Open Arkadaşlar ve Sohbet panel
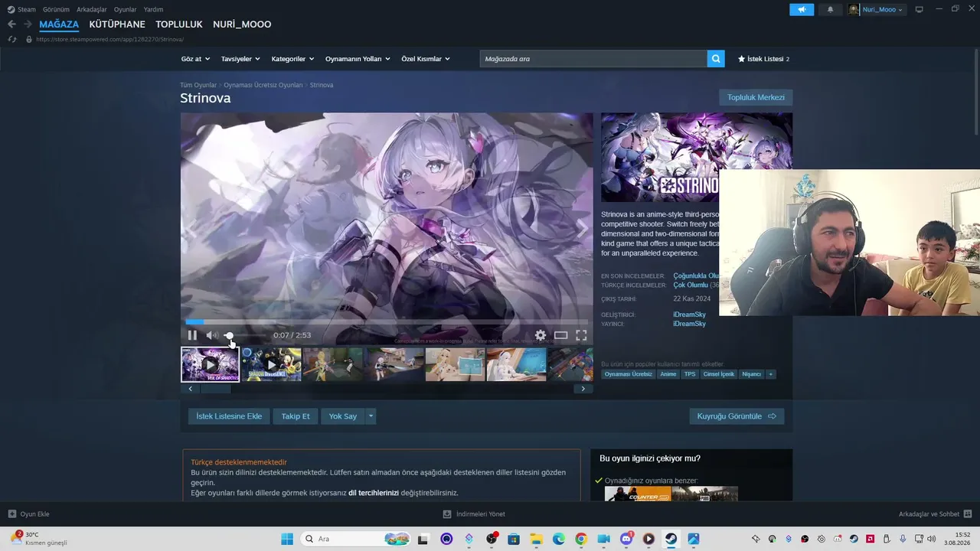This screenshot has width=980, height=551. (x=935, y=514)
